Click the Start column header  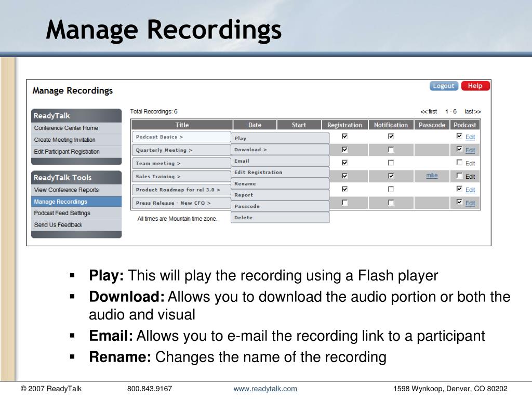[299, 125]
